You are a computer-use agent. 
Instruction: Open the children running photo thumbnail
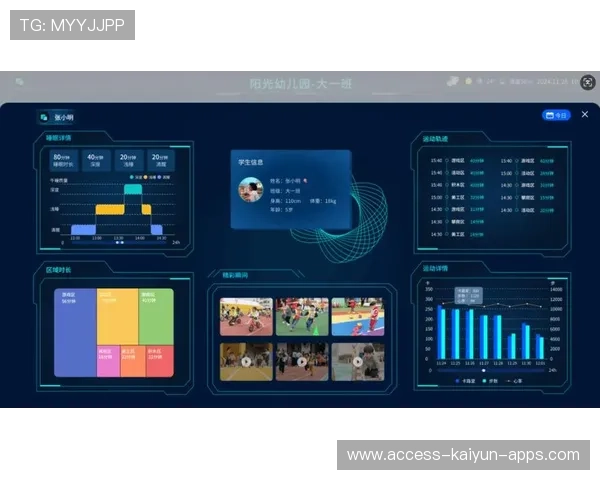[x=301, y=316]
